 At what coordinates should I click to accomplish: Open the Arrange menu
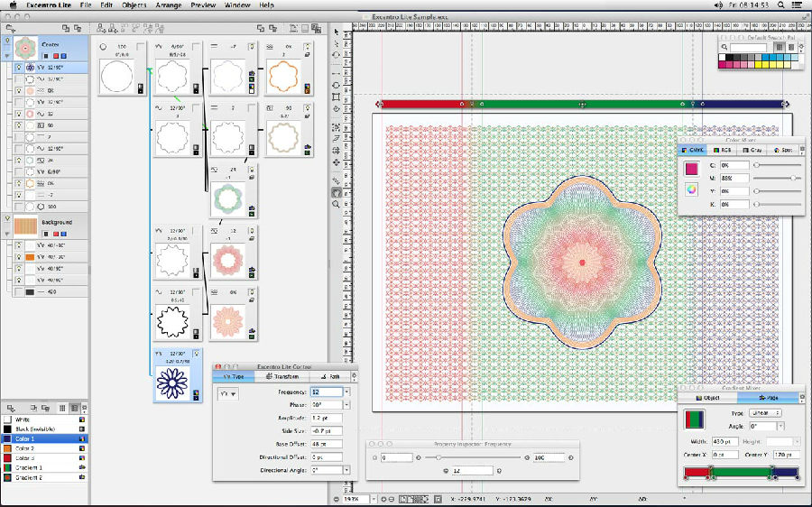[167, 5]
